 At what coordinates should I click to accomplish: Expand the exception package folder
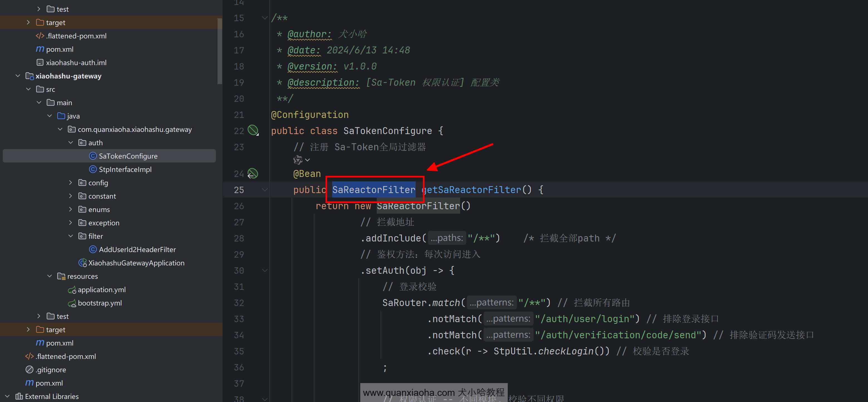point(70,223)
